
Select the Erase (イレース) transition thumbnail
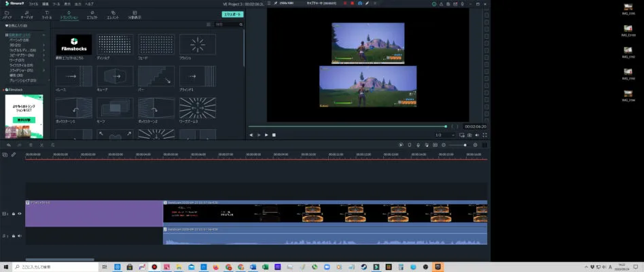tap(74, 76)
